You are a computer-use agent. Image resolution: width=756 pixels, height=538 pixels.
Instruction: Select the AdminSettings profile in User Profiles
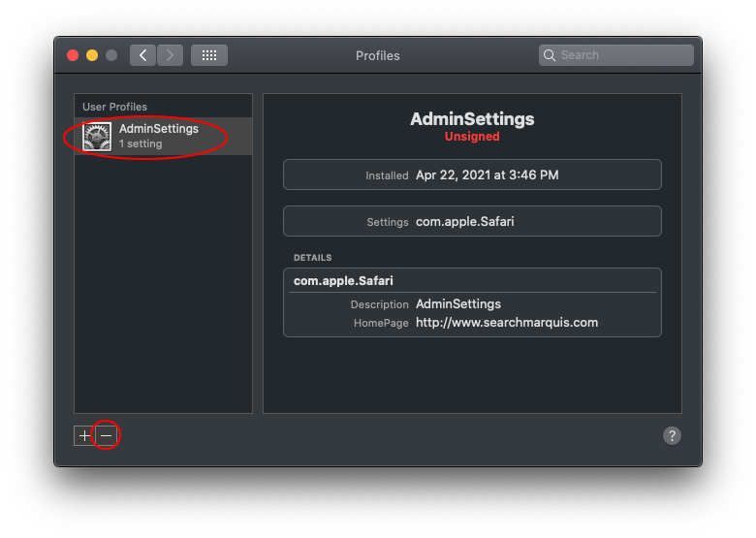tap(164, 137)
